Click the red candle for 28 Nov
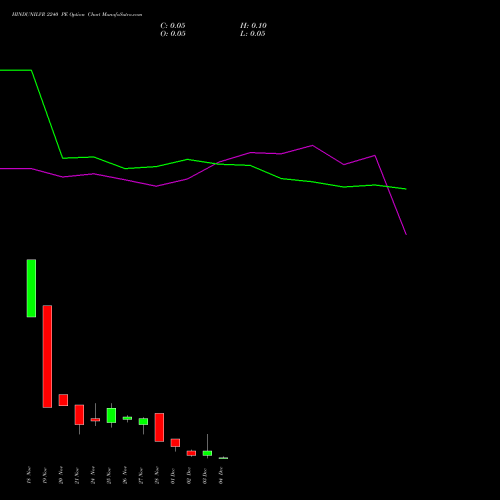 pyautogui.click(x=159, y=427)
